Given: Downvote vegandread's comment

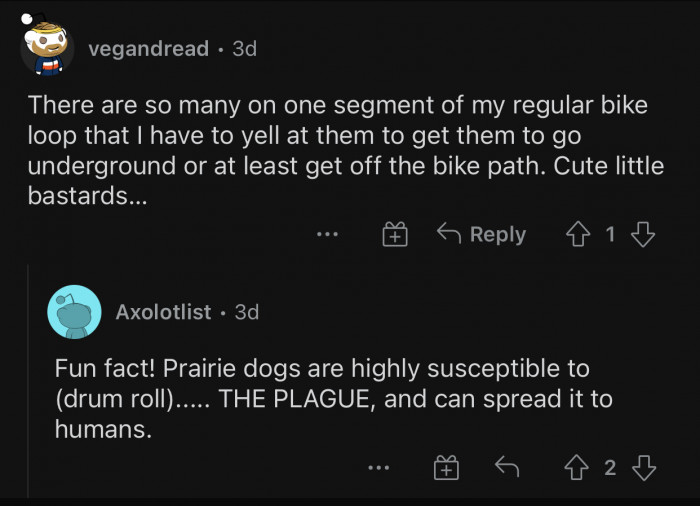Looking at the screenshot, I should 644,235.
